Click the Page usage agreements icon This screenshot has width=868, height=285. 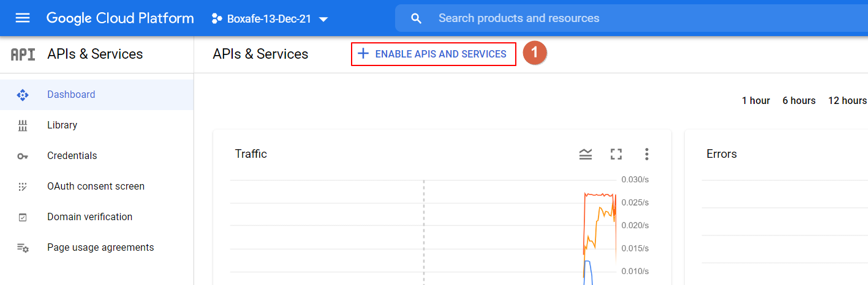coord(23,248)
